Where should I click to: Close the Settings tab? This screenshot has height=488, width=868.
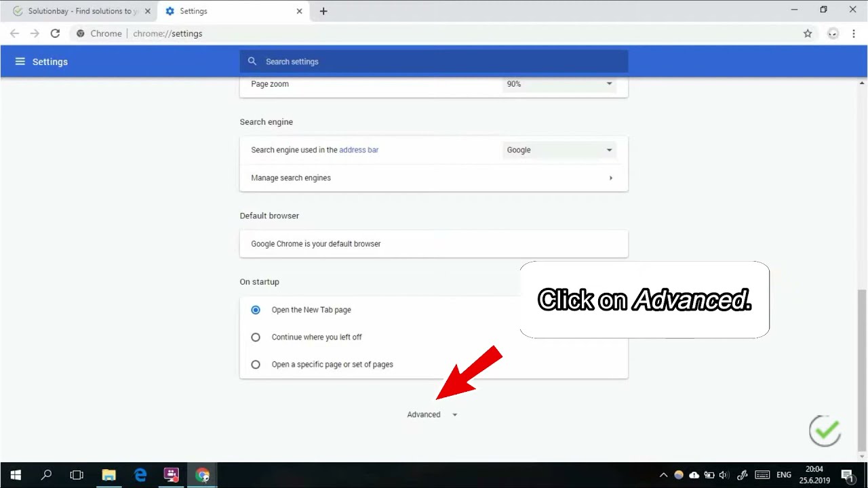(299, 11)
